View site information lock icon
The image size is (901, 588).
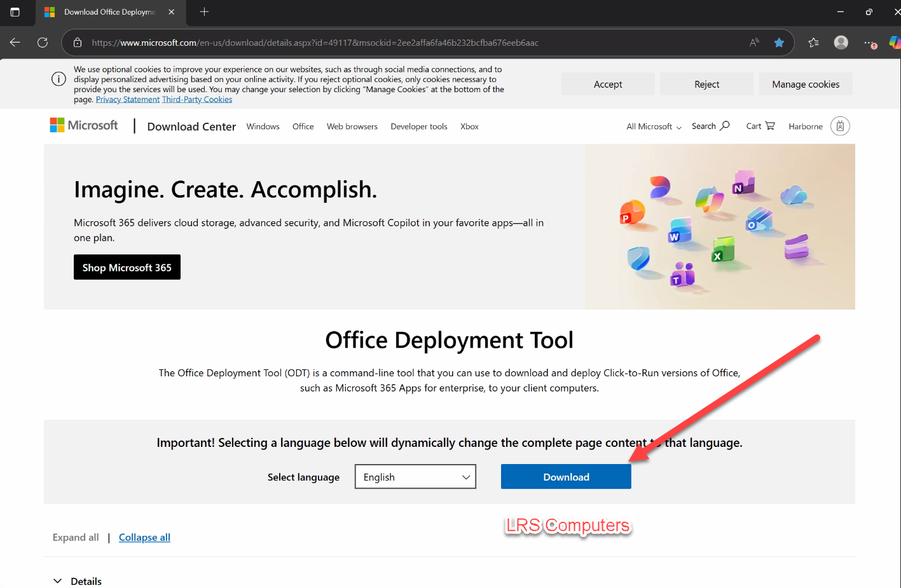tap(78, 43)
